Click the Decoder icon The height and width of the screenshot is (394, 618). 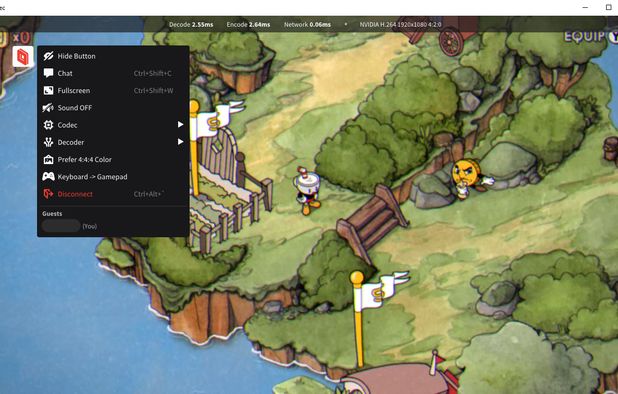point(48,142)
